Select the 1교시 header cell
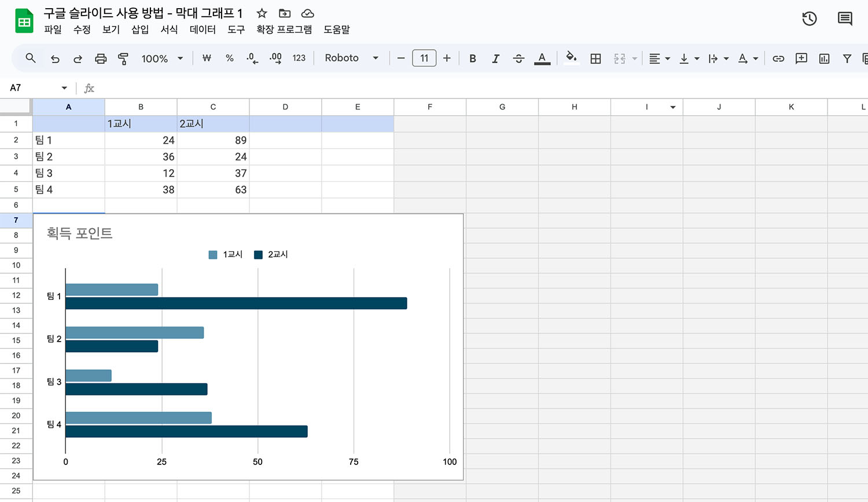Screen dimensions: 868x502 click(x=141, y=124)
